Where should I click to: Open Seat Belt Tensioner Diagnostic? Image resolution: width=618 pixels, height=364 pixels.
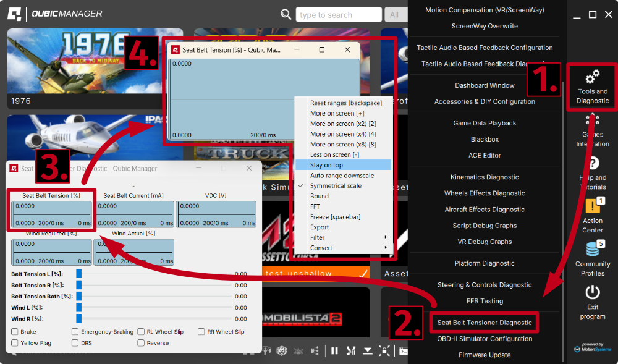pyautogui.click(x=484, y=323)
